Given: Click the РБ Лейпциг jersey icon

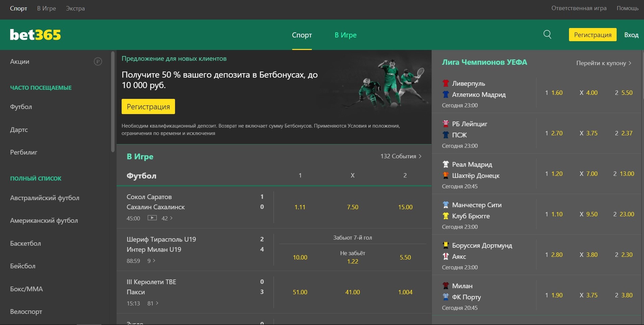Looking at the screenshot, I should coord(446,124).
